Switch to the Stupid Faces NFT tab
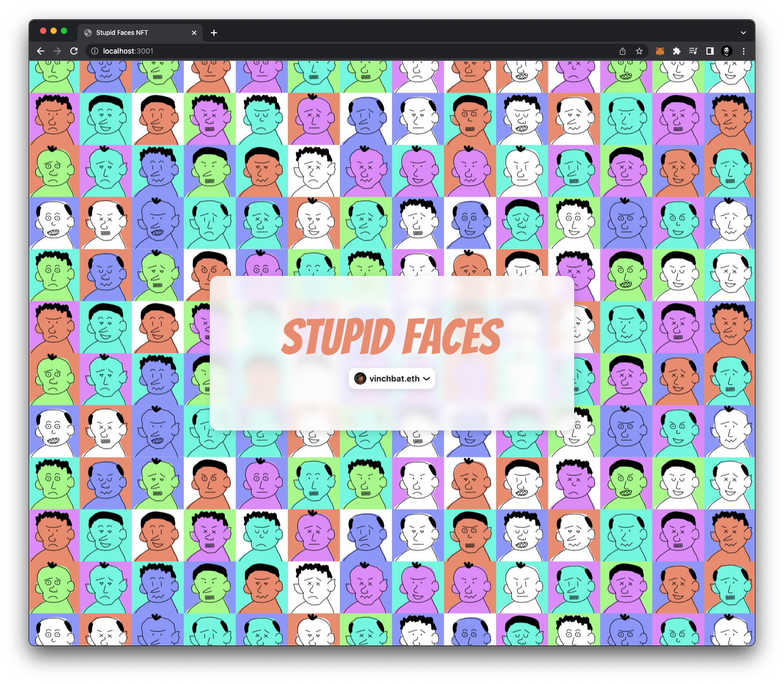The height and width of the screenshot is (684, 784). tap(140, 32)
